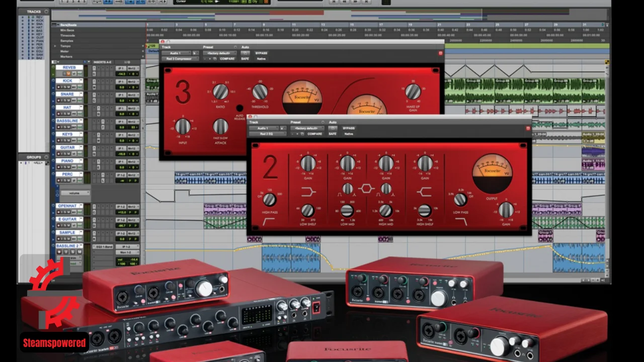Open the insert position b selector in Red 3 window
644x362 pixels.
coord(195,53)
